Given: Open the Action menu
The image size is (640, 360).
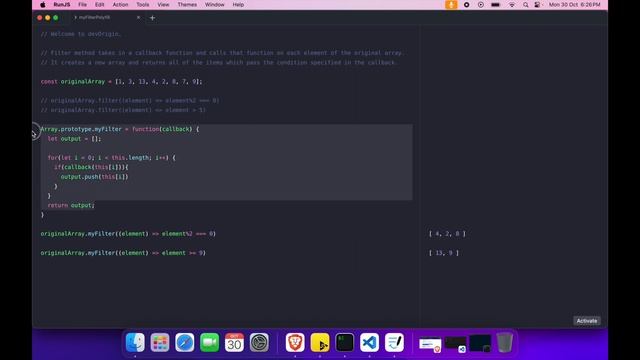Looking at the screenshot, I should 120,5.
